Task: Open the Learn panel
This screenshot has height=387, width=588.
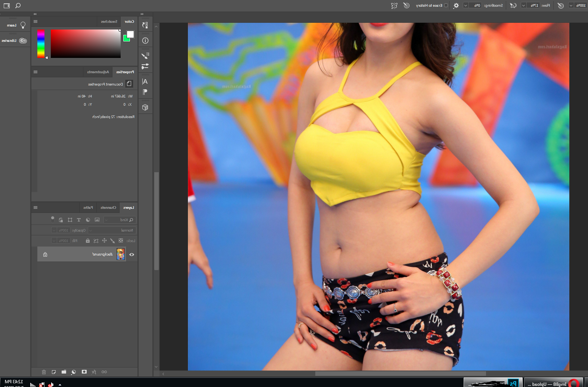Action: (15, 25)
